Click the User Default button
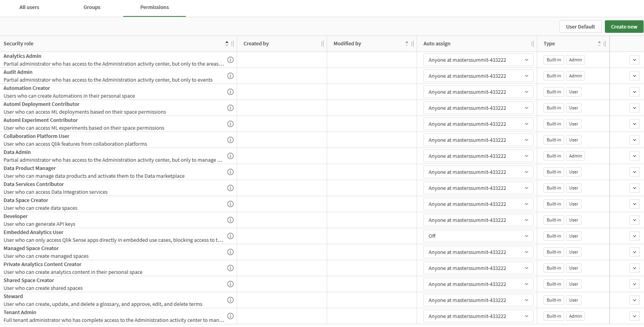The width and height of the screenshot is (644, 327). pyautogui.click(x=580, y=27)
